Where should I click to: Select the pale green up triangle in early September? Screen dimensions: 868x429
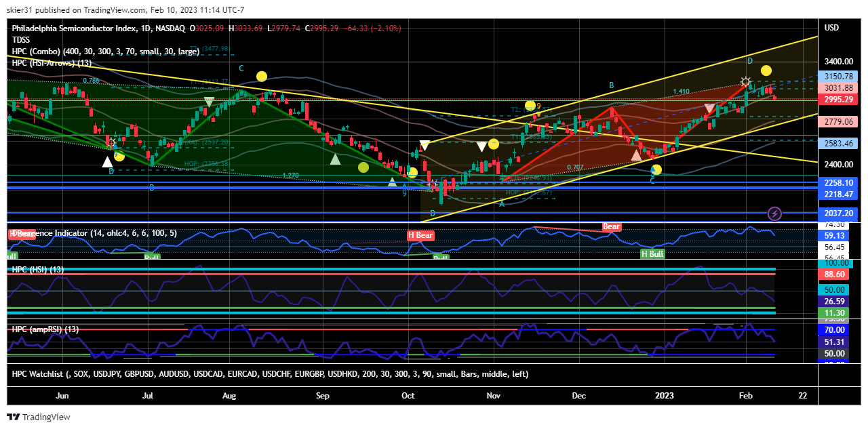click(335, 159)
